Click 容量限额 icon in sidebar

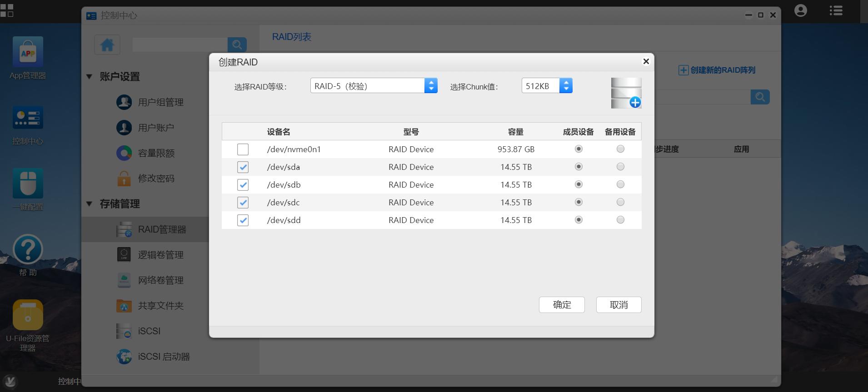pyautogui.click(x=124, y=153)
